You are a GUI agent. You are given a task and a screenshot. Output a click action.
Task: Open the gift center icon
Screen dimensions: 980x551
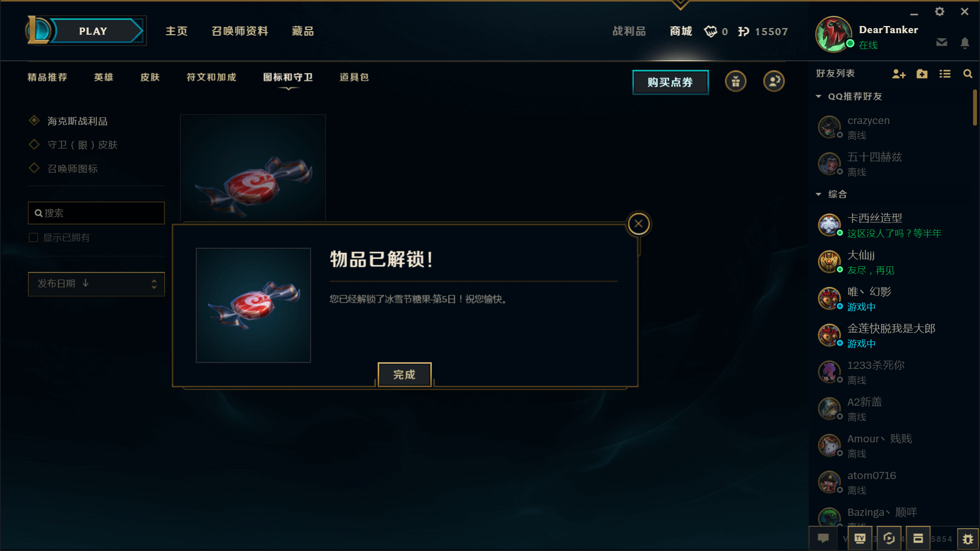(x=736, y=81)
